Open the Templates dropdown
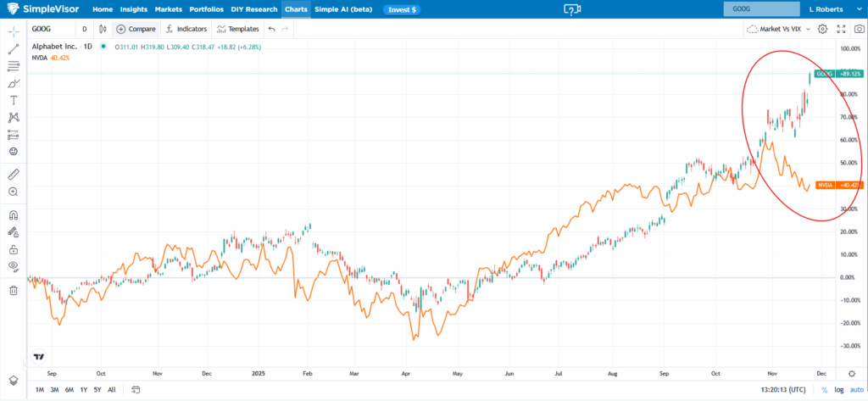Viewport: 868px width, 401px height. click(238, 29)
